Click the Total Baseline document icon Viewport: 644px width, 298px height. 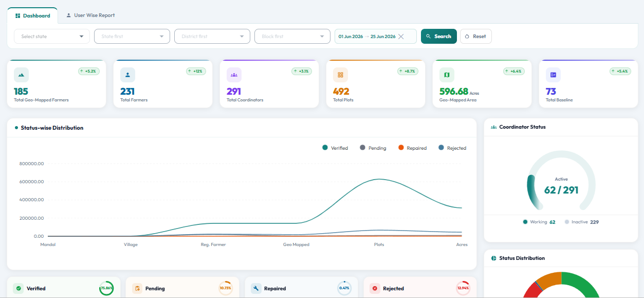coord(553,75)
